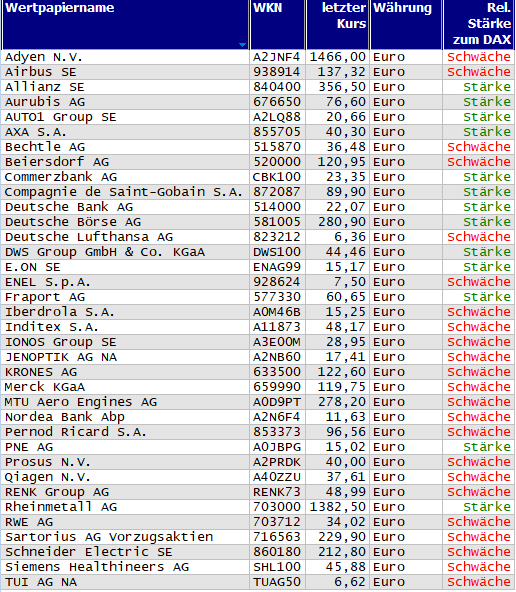This screenshot has height=592, width=516.
Task: Click Aurubis AG security name
Action: coord(45,102)
